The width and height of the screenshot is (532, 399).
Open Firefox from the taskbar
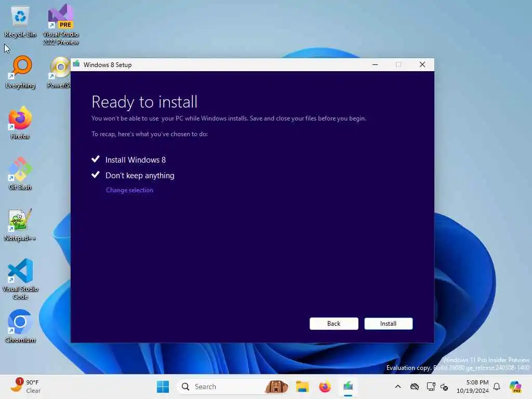tap(325, 387)
